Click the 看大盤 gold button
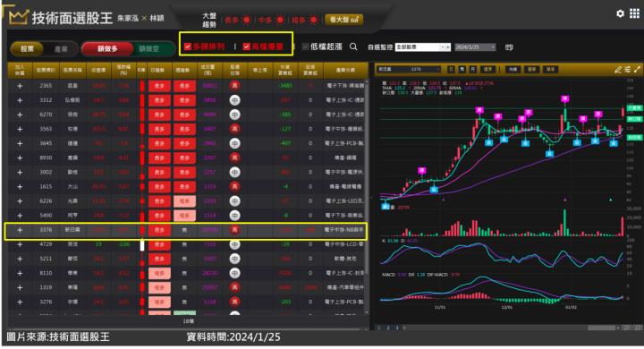 pyautogui.click(x=343, y=20)
